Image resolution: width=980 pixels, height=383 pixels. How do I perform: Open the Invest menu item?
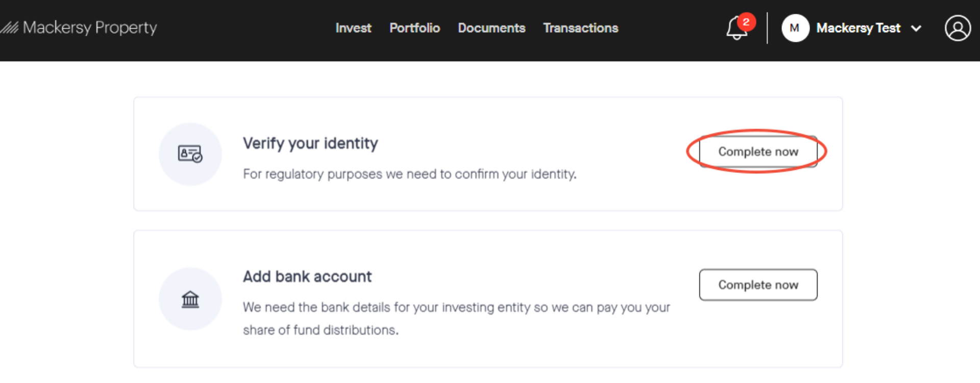[353, 28]
